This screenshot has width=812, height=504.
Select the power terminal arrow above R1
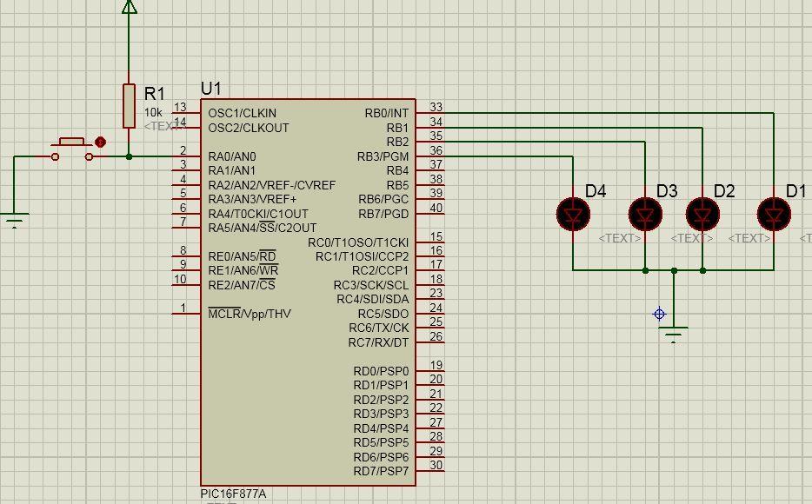pyautogui.click(x=129, y=7)
